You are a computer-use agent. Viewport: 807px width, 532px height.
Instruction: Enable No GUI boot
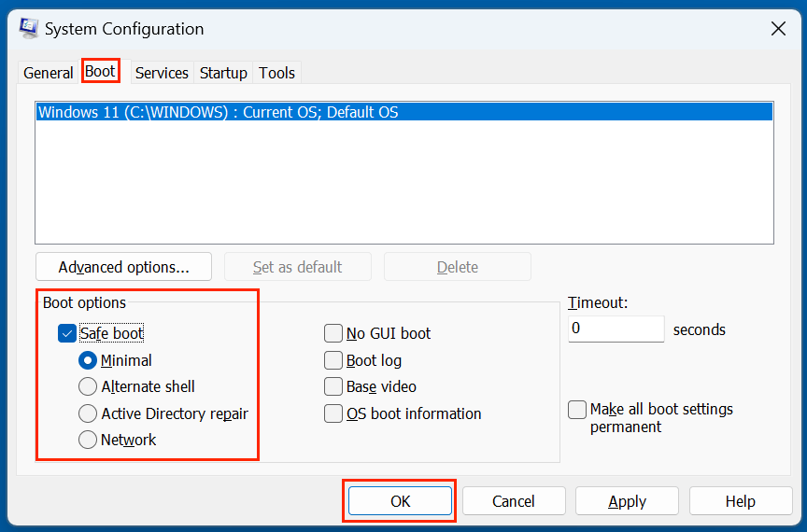(x=333, y=333)
